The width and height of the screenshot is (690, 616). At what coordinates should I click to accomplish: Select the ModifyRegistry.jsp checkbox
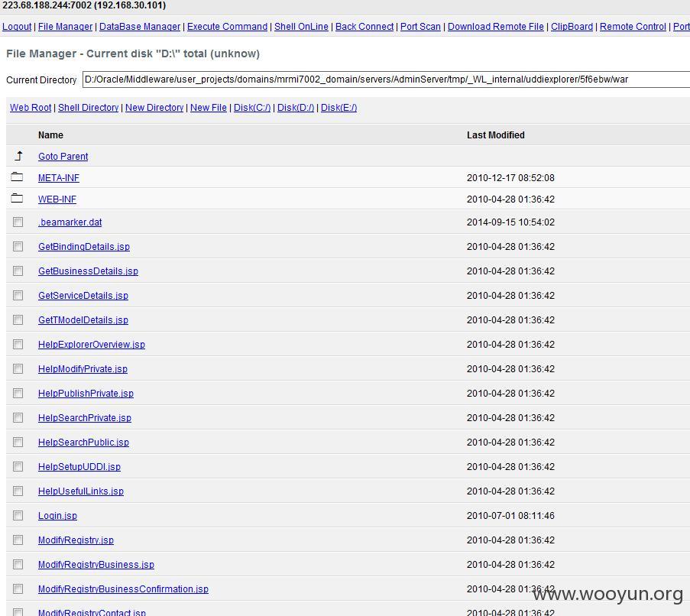point(18,540)
